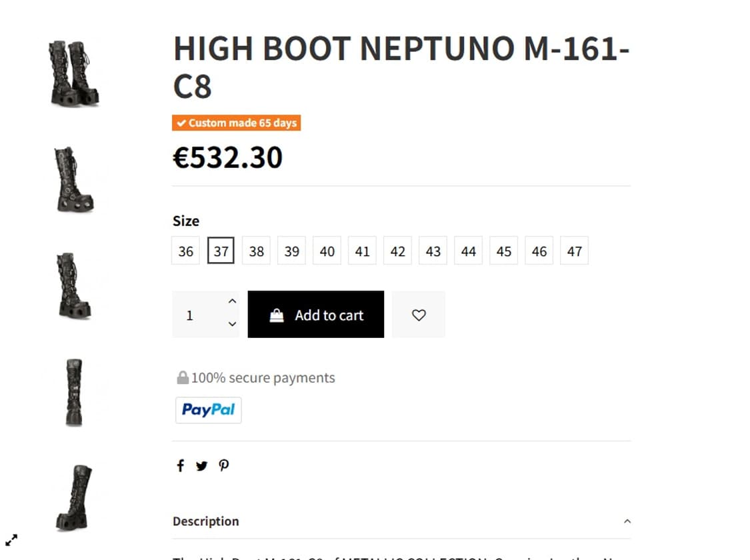Viewport: 750px width, 560px height.
Task: Pick size 44
Action: click(x=469, y=251)
